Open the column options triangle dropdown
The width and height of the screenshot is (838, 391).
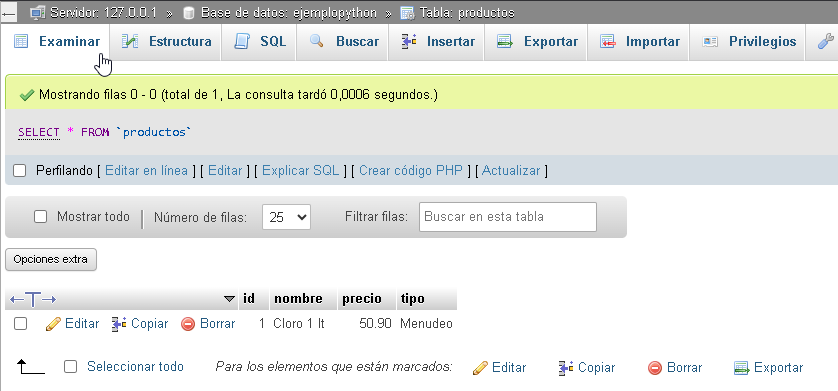click(229, 299)
